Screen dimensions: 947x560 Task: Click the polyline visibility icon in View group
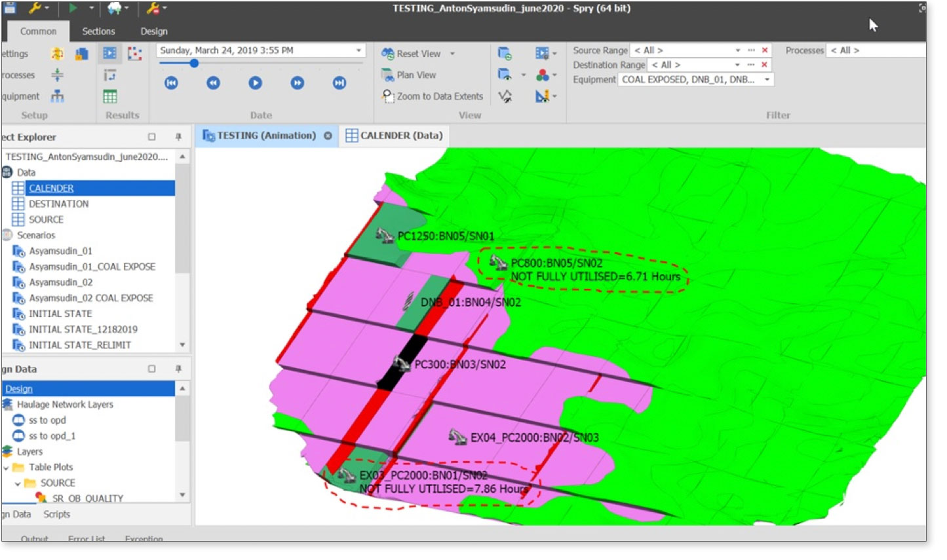click(x=505, y=96)
